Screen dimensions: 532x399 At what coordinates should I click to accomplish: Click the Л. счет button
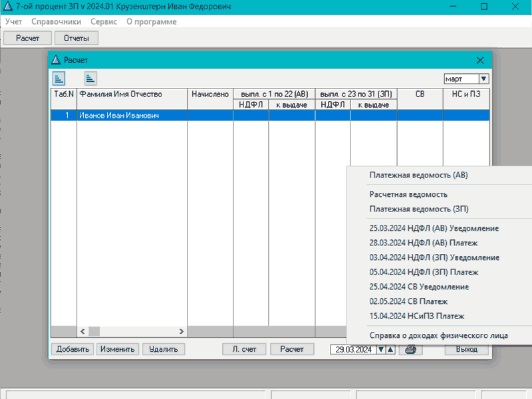click(244, 349)
